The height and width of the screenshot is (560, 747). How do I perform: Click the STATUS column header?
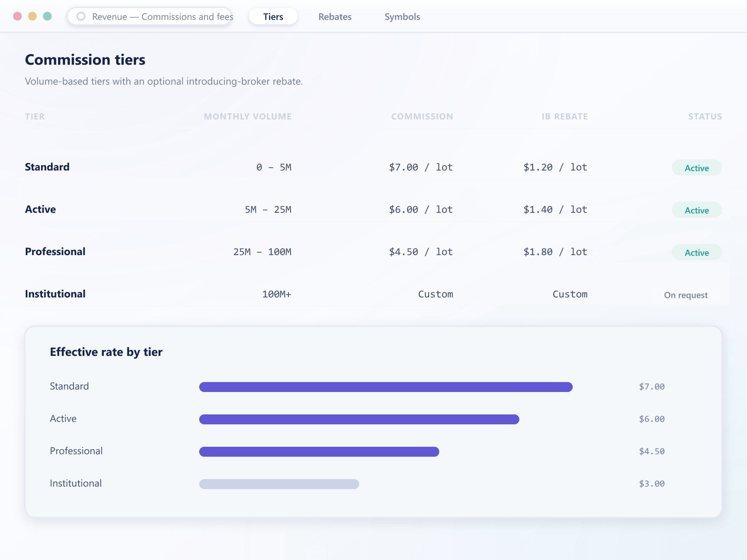705,117
